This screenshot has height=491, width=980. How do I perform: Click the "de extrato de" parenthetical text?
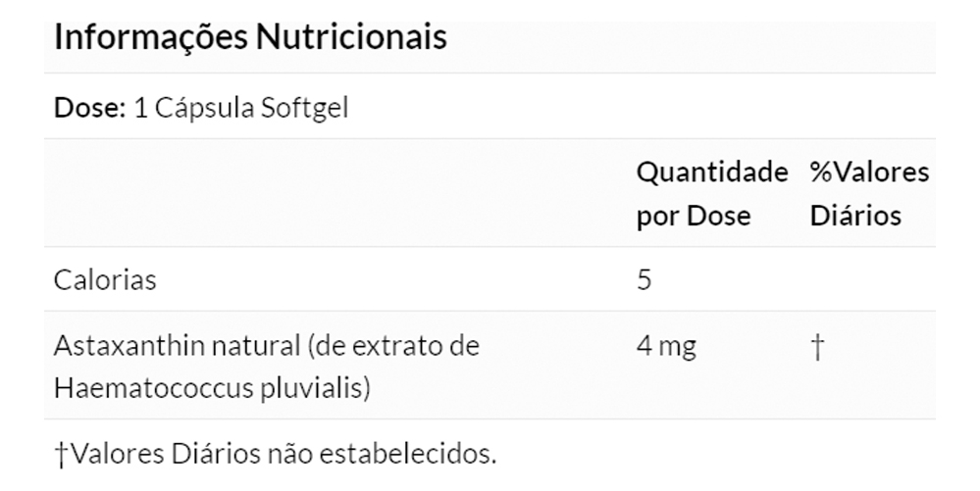click(391, 347)
